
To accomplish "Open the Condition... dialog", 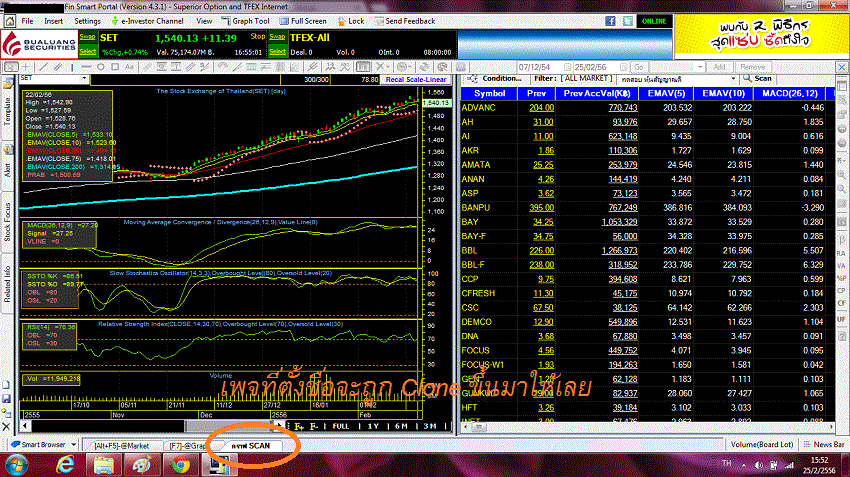I will [x=495, y=79].
